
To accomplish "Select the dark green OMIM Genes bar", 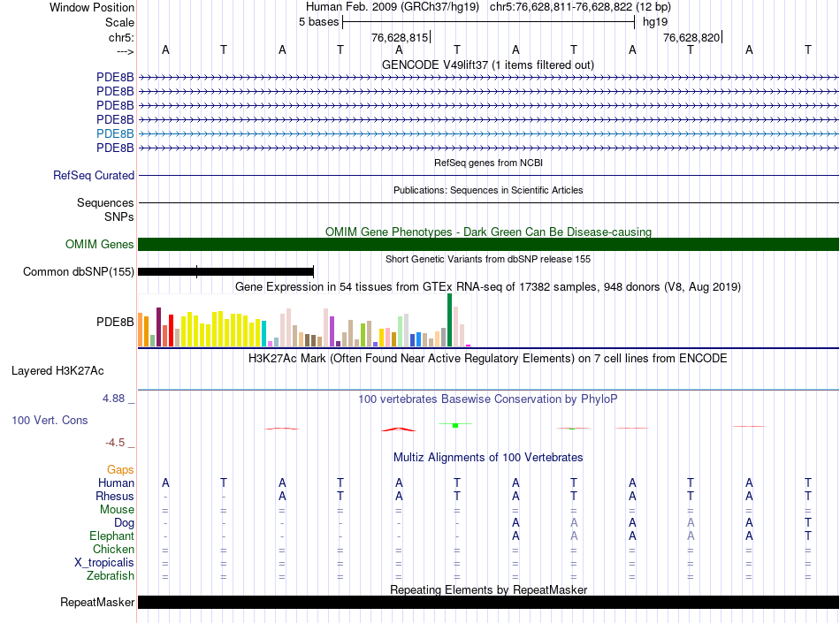I will point(488,244).
